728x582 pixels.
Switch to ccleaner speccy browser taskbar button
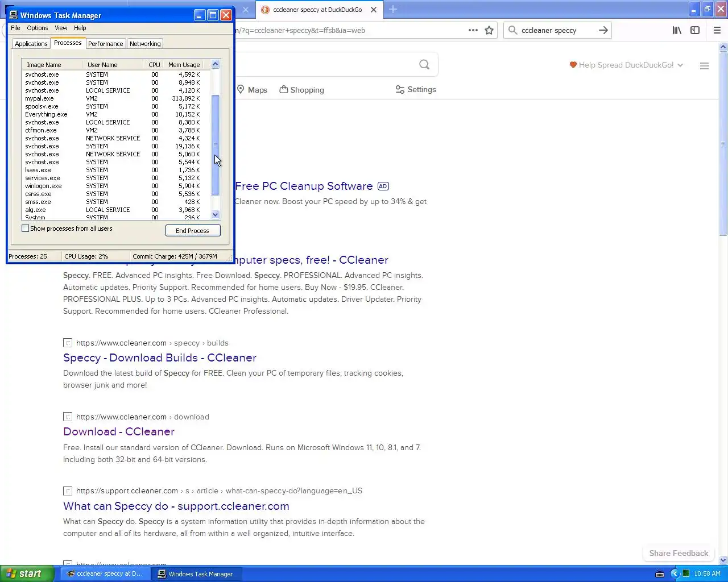(x=106, y=574)
